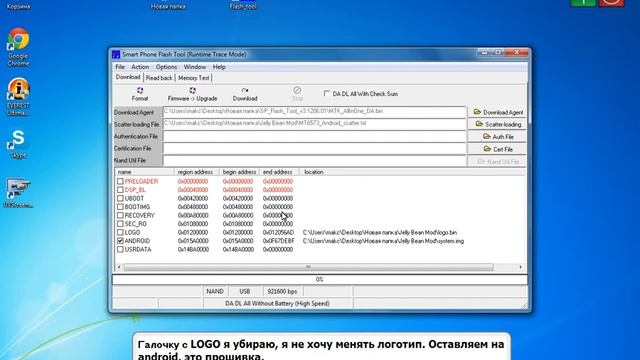Open EVEREST Ultimate desktop shortcut
Image resolution: width=640 pixels, height=360 pixels.
tap(18, 97)
